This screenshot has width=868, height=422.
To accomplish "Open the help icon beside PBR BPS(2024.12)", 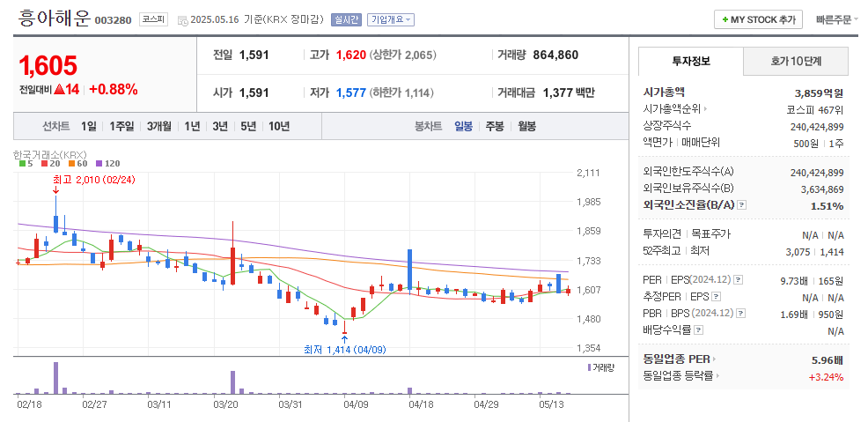I will coord(741,314).
